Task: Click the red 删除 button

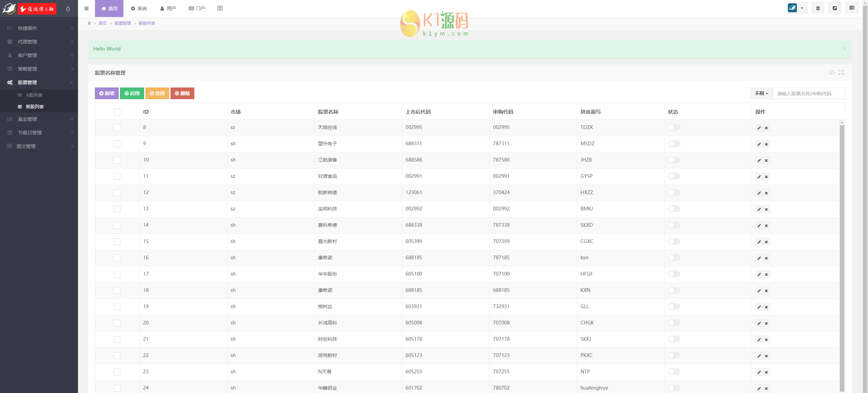Action: point(182,93)
